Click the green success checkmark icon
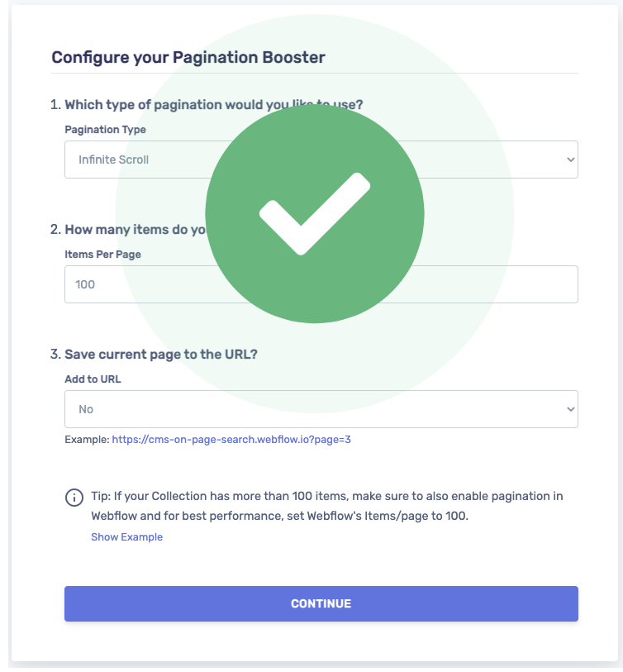Image resolution: width=623 pixels, height=672 pixels. point(315,213)
